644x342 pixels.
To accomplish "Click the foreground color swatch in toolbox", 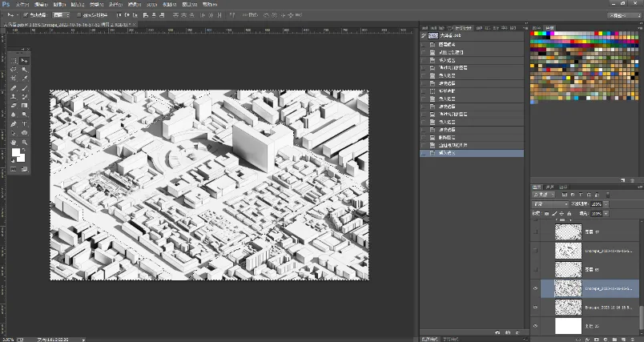I will [x=15, y=153].
